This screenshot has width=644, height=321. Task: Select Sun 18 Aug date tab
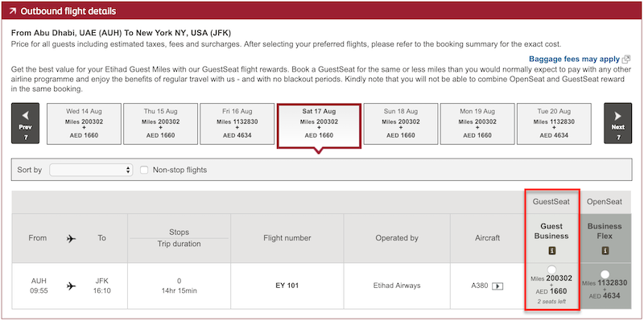point(401,124)
